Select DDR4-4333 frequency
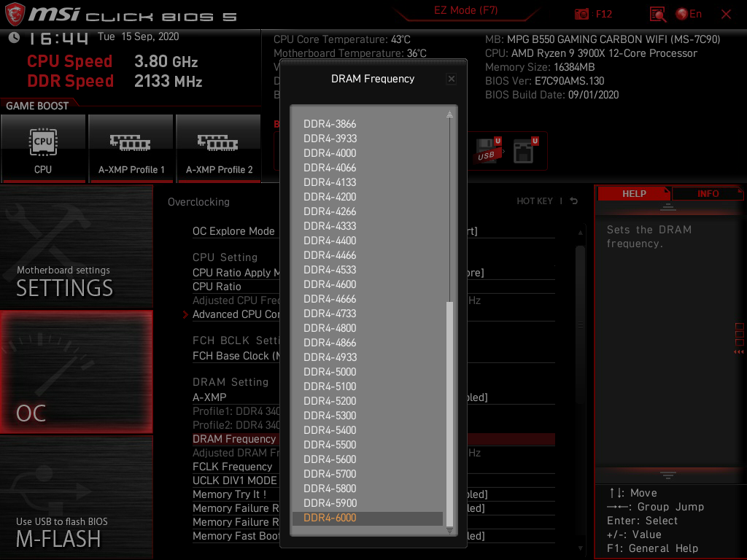The image size is (747, 560). (330, 226)
